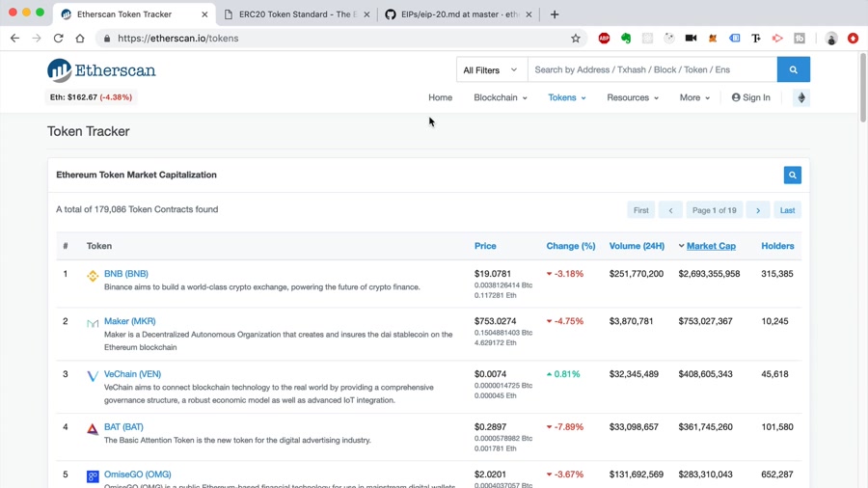The image size is (868, 488).
Task: Open the token search icon in card header
Action: 792,175
